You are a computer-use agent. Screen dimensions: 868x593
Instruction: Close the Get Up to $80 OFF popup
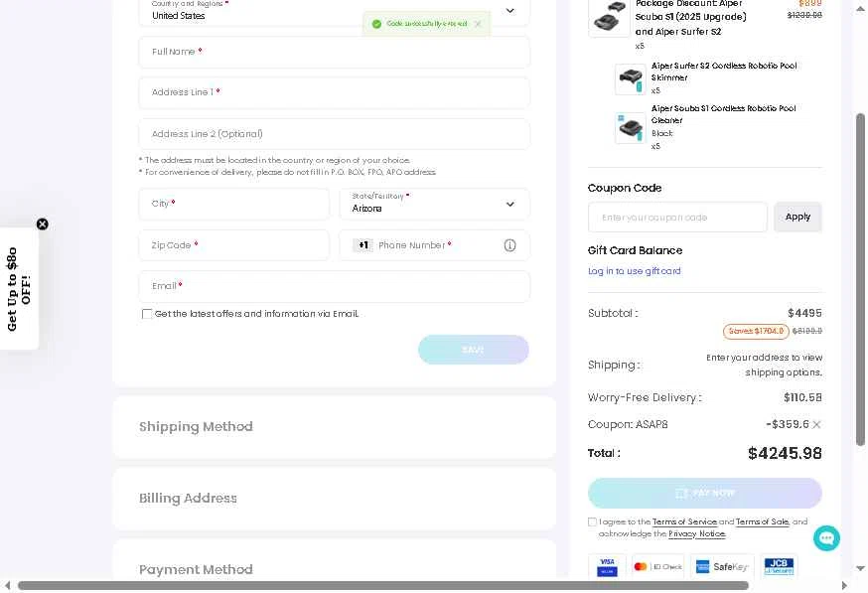pyautogui.click(x=42, y=224)
